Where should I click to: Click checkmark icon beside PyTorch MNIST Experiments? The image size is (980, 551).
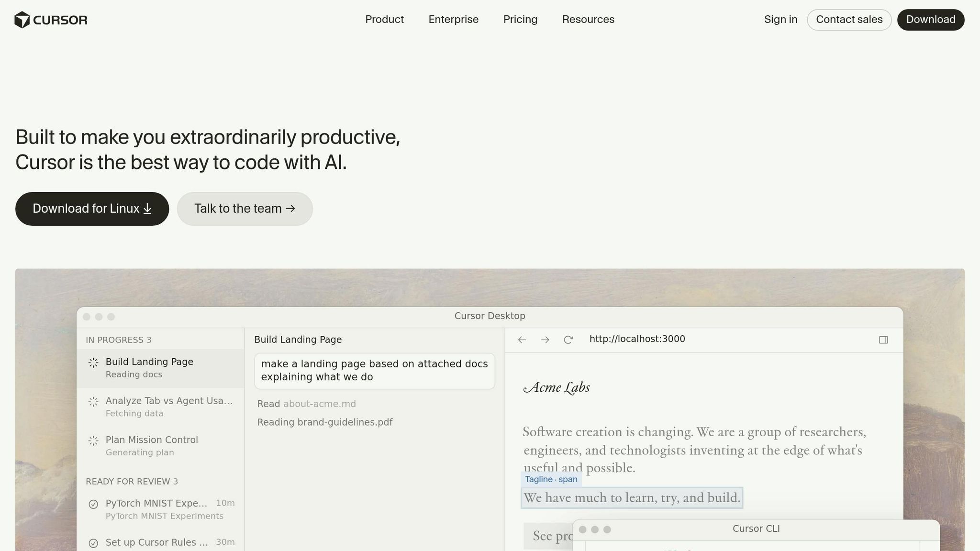(x=93, y=504)
